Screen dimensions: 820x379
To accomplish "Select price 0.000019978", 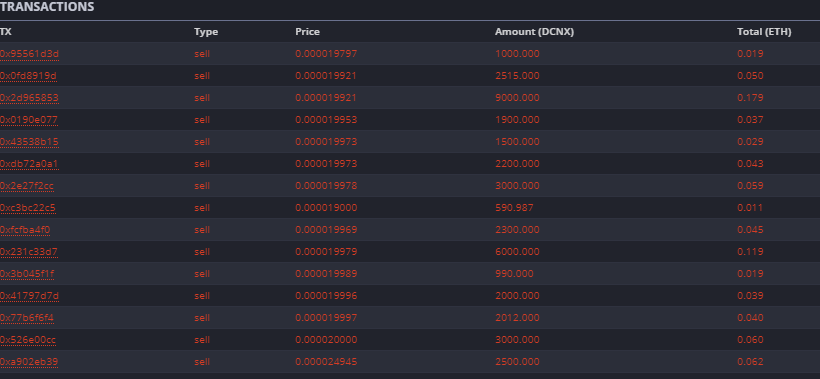I will pos(326,186).
